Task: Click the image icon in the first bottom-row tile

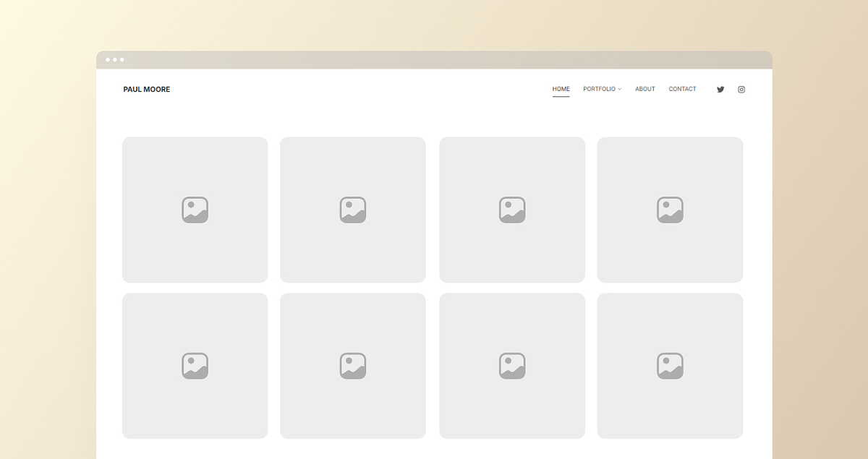Action: click(x=195, y=365)
